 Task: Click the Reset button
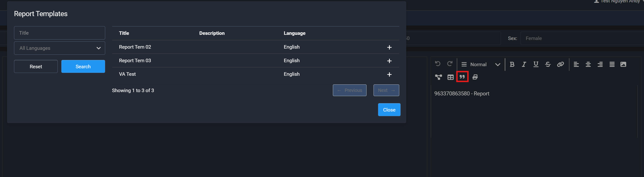[x=36, y=66]
